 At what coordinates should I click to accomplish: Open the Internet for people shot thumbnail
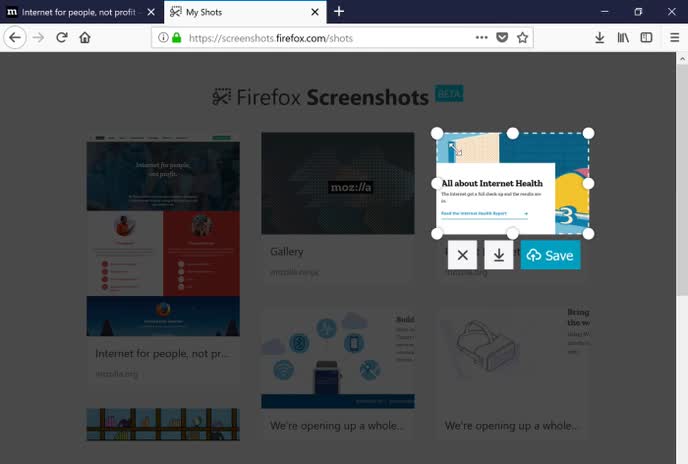click(163, 236)
